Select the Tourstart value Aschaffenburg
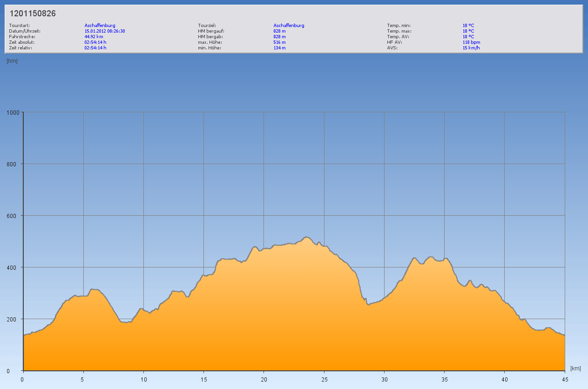Viewport: 588px width, 389px height. click(100, 26)
